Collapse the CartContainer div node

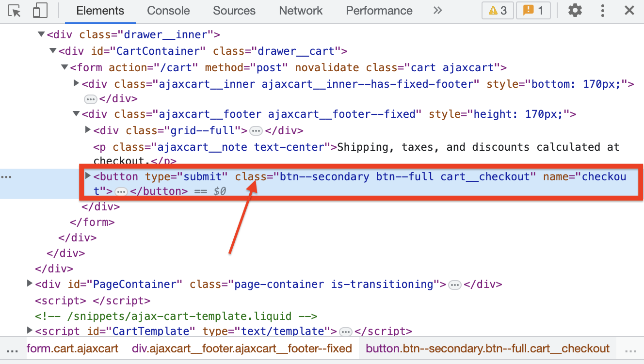pyautogui.click(x=53, y=51)
